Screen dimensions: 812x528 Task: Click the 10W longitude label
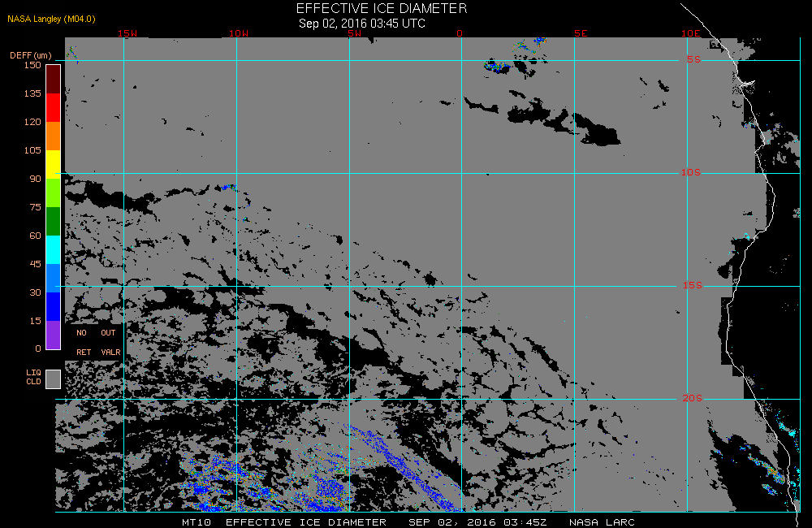pos(239,33)
